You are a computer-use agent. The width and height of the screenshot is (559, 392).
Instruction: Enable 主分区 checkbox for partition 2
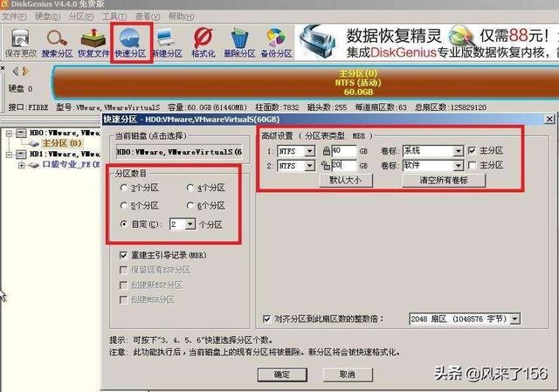pos(473,165)
